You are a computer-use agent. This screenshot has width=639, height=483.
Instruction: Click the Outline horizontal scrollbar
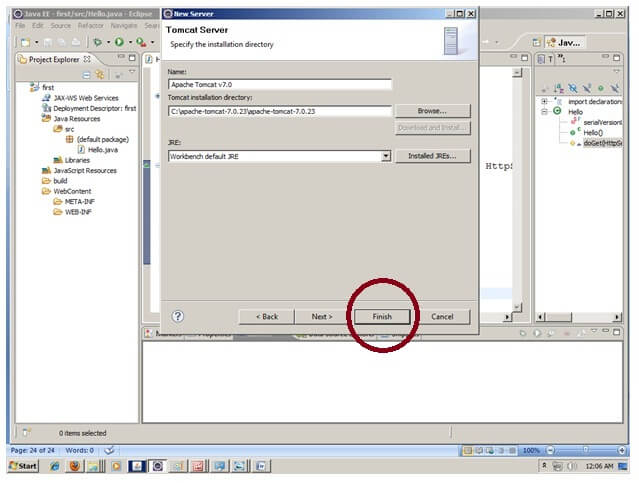coord(579,317)
